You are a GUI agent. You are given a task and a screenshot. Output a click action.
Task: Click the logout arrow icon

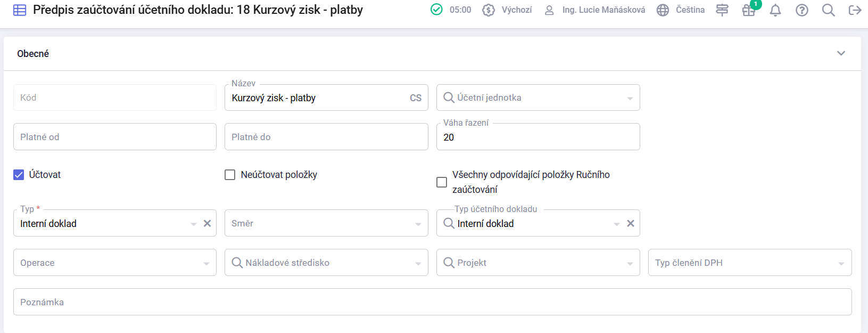point(855,10)
